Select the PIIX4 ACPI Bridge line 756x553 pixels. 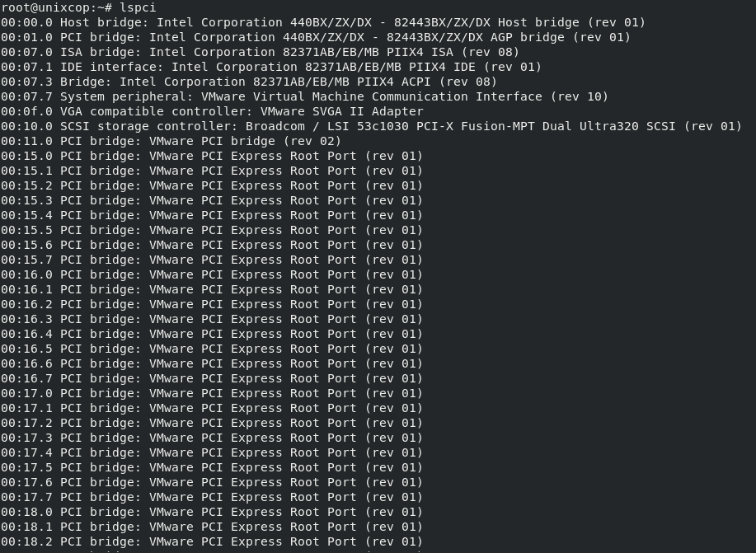[249, 82]
